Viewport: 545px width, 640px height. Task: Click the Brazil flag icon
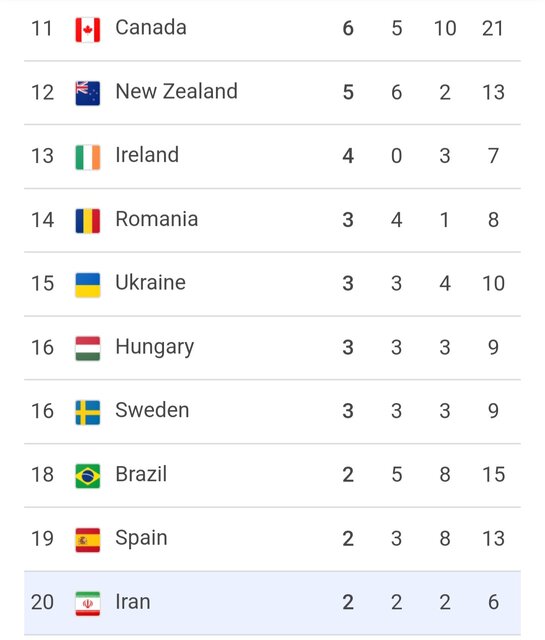coord(88,476)
